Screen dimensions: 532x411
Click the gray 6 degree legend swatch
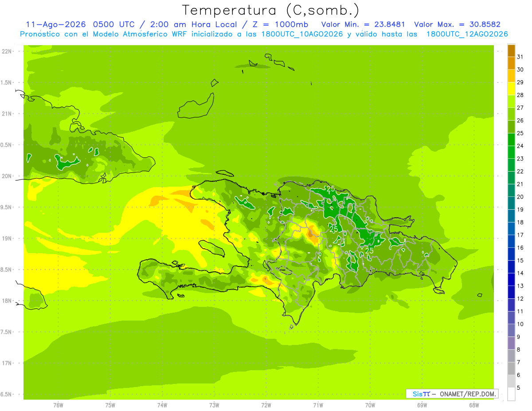click(x=511, y=368)
